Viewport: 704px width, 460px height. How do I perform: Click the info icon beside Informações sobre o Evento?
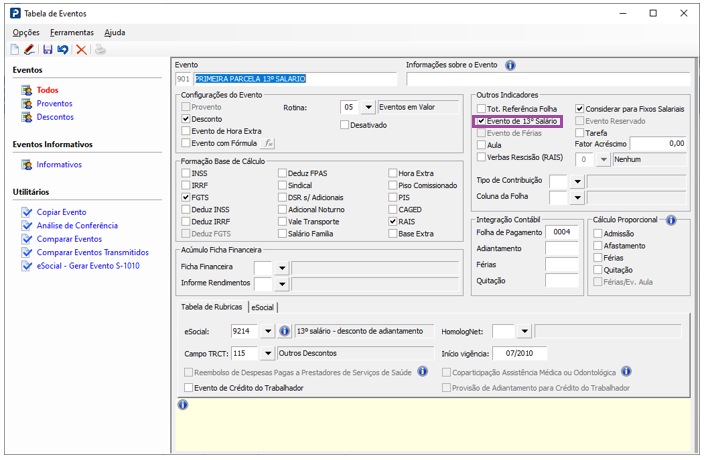510,65
